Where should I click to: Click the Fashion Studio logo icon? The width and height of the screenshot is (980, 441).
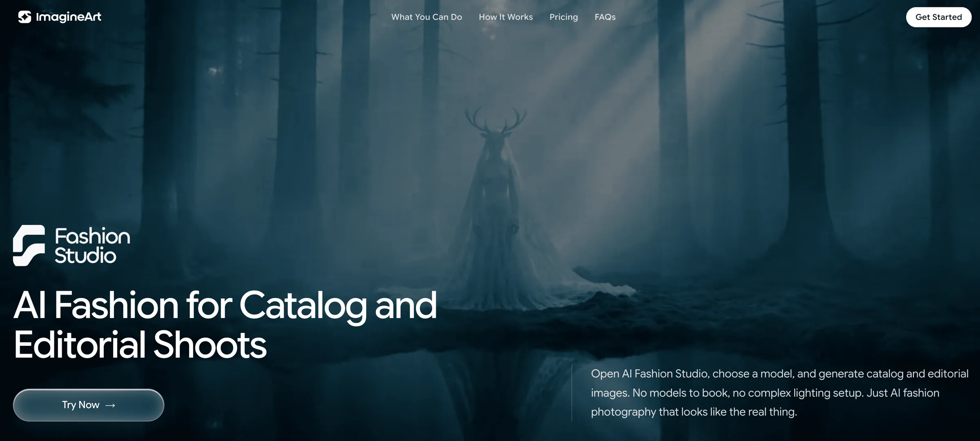(x=29, y=245)
